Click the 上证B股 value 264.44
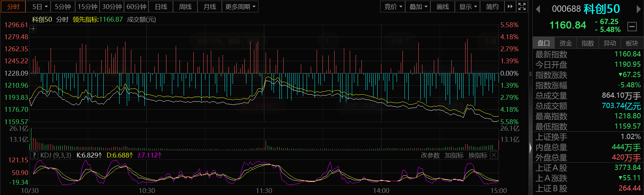This screenshot has height=195, width=644. point(630,188)
